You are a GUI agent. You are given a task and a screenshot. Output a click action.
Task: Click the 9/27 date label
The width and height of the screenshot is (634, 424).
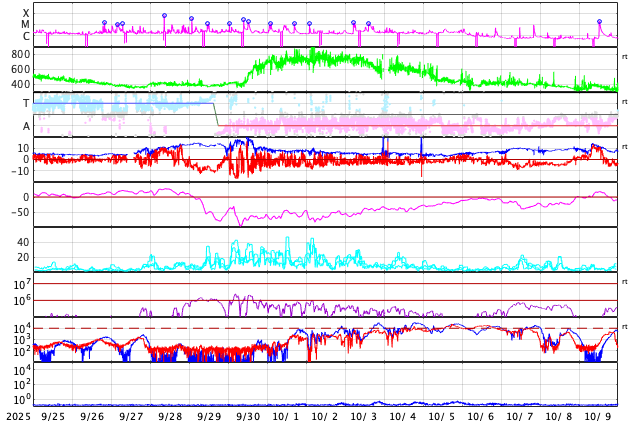coord(131,416)
